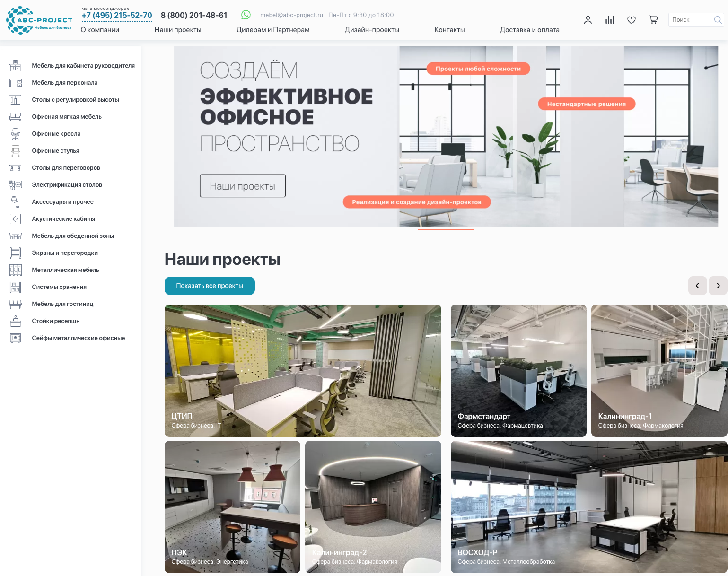Open 'Доставка и оплата' menu item
Screen dimensions: 728x576
click(529, 30)
